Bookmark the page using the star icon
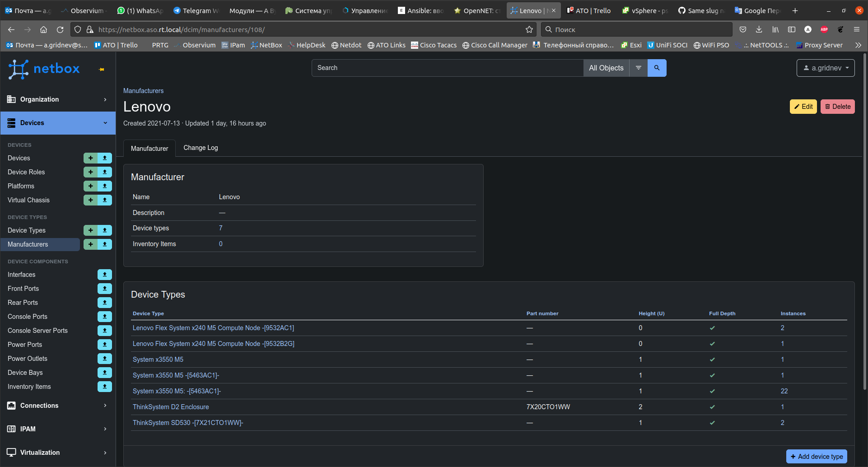Screen dimensions: 868x467 tap(529, 29)
